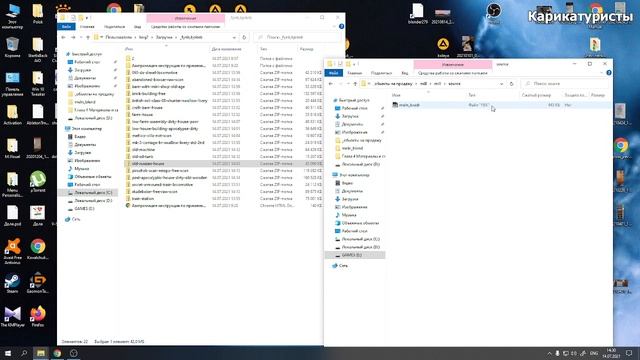Select the farm-house ZIP file

tap(224, 114)
